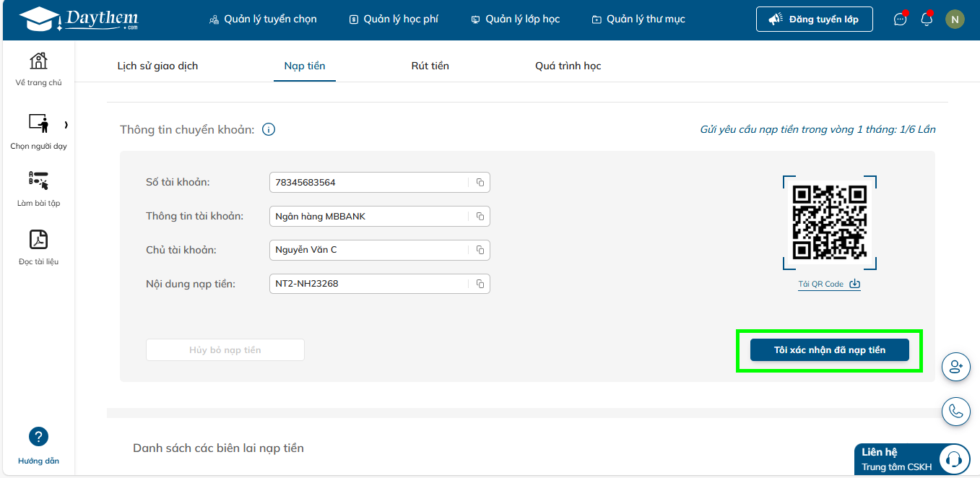Click Liên hệ Trung tâm CSKH widget

tap(912, 459)
